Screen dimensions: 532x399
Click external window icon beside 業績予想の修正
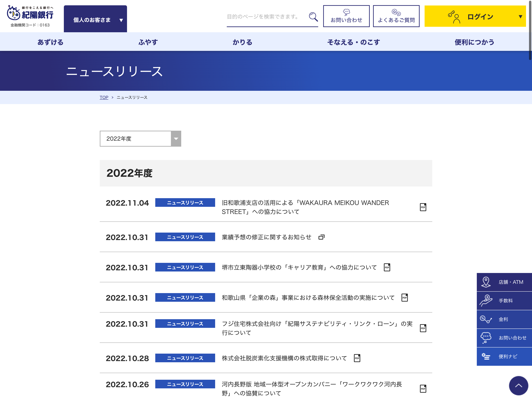tap(321, 237)
